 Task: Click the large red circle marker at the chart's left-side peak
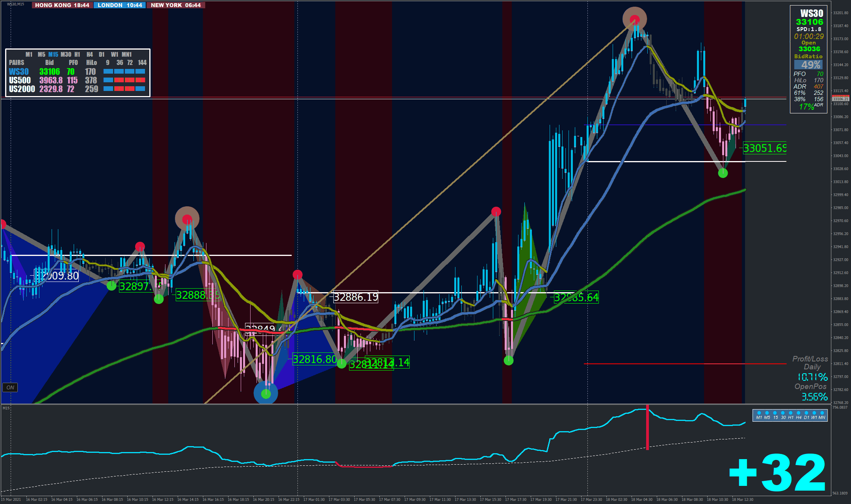click(187, 219)
